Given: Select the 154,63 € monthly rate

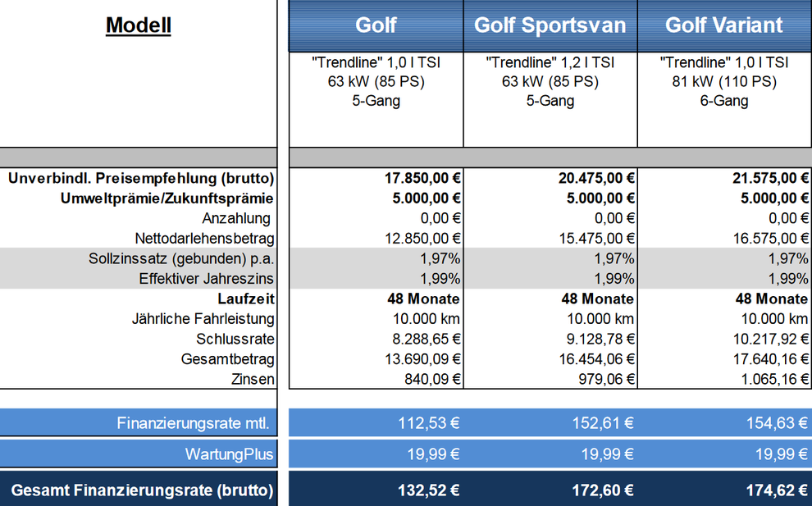Looking at the screenshot, I should (777, 423).
